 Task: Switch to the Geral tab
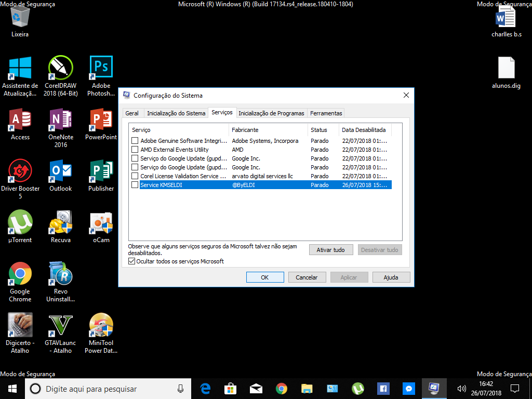pos(131,113)
